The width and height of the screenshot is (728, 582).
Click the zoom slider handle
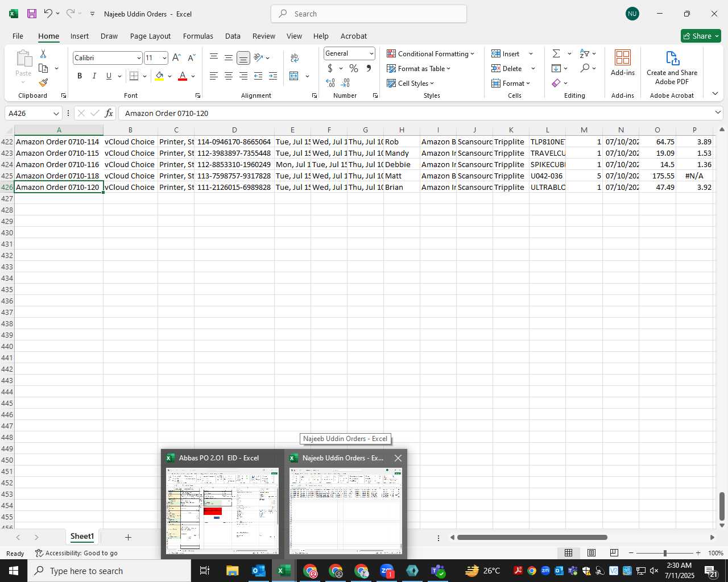click(664, 553)
